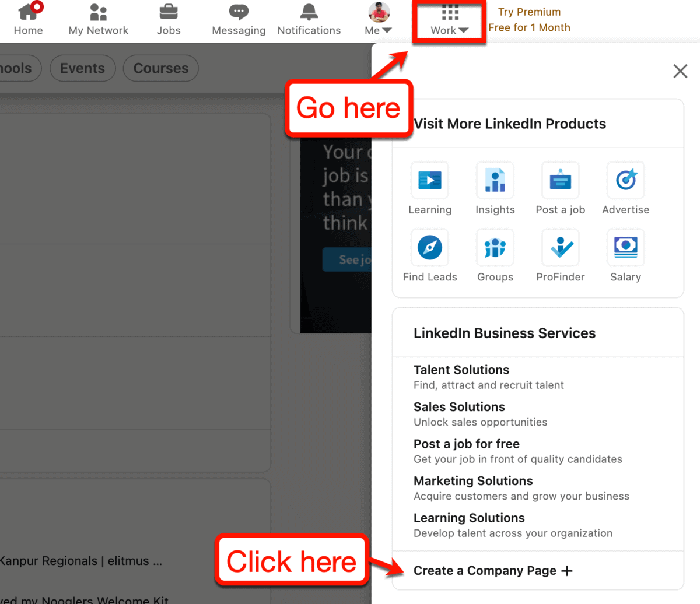Open the Learning product icon

pos(430,180)
